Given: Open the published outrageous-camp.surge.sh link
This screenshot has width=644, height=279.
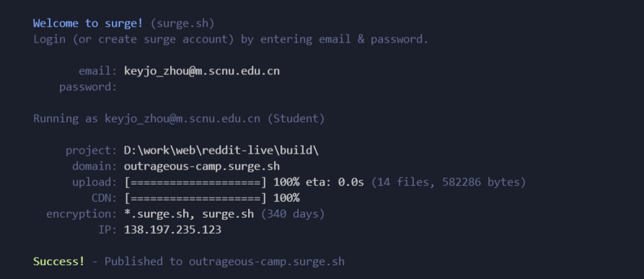Looking at the screenshot, I should [267, 262].
